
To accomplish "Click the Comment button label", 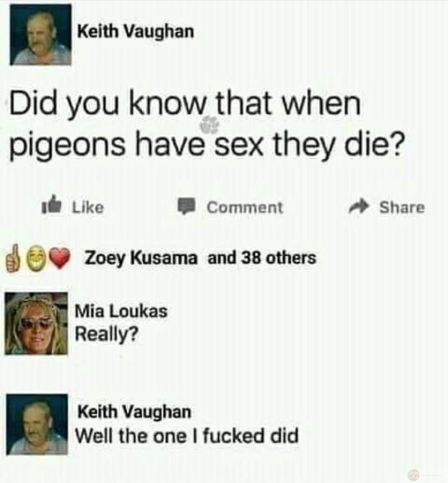I will 244,207.
